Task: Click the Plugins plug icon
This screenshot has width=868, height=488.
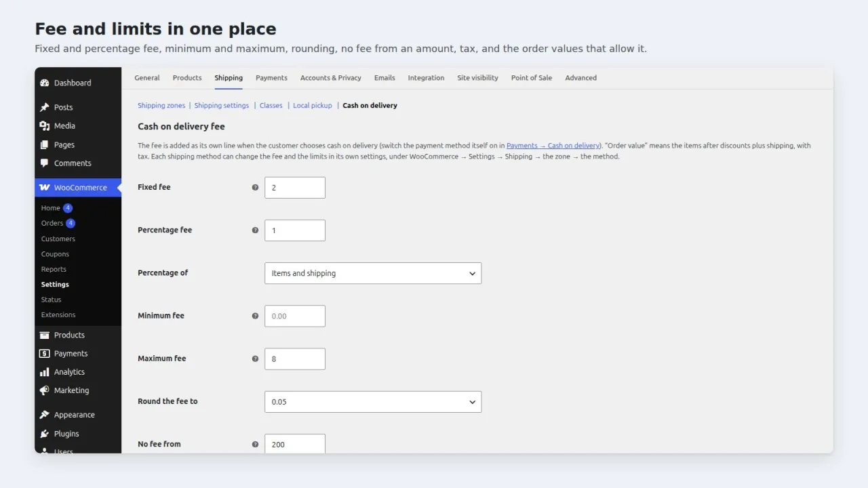Action: pyautogui.click(x=45, y=434)
